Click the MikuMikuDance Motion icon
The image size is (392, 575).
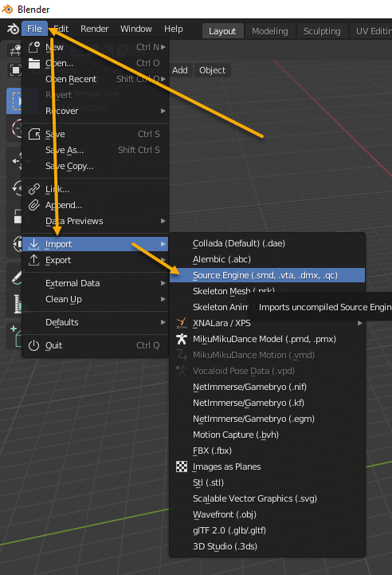[182, 355]
